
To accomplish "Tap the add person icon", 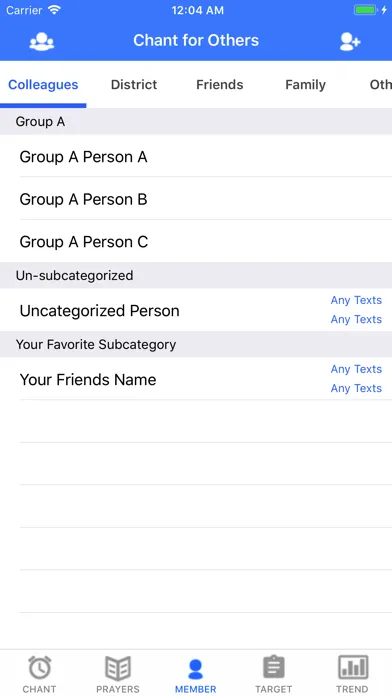I will point(350,41).
